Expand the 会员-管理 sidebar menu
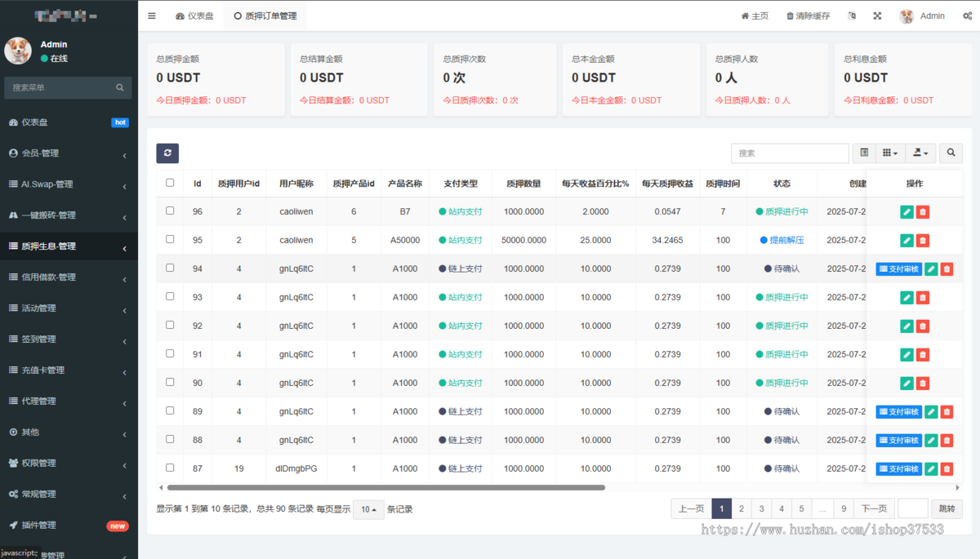980x559 pixels. 69,153
